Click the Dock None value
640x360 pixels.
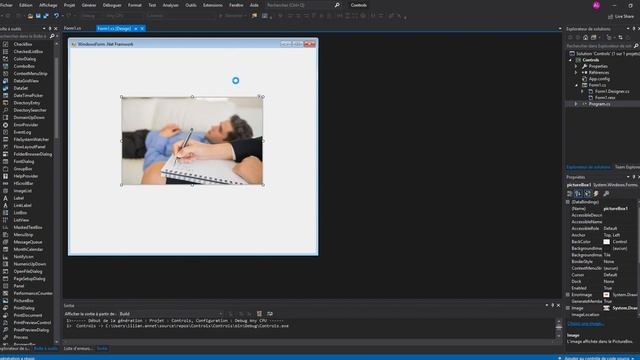[609, 282]
